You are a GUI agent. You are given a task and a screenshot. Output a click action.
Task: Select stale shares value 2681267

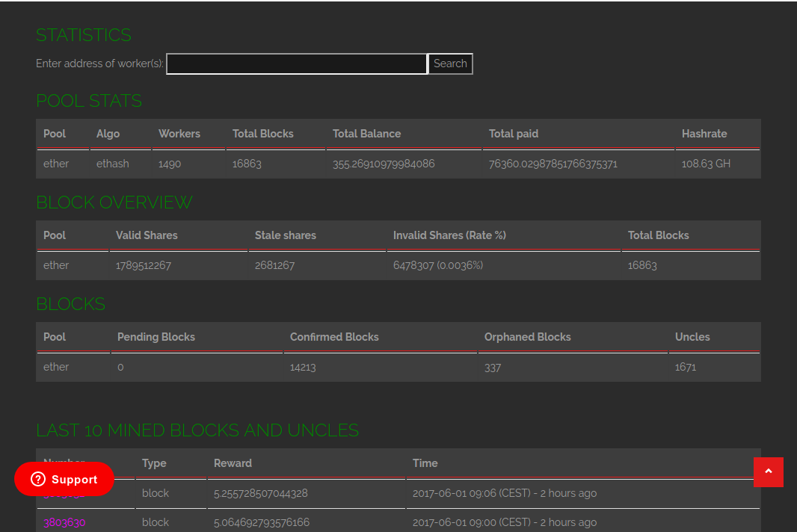tap(274, 265)
